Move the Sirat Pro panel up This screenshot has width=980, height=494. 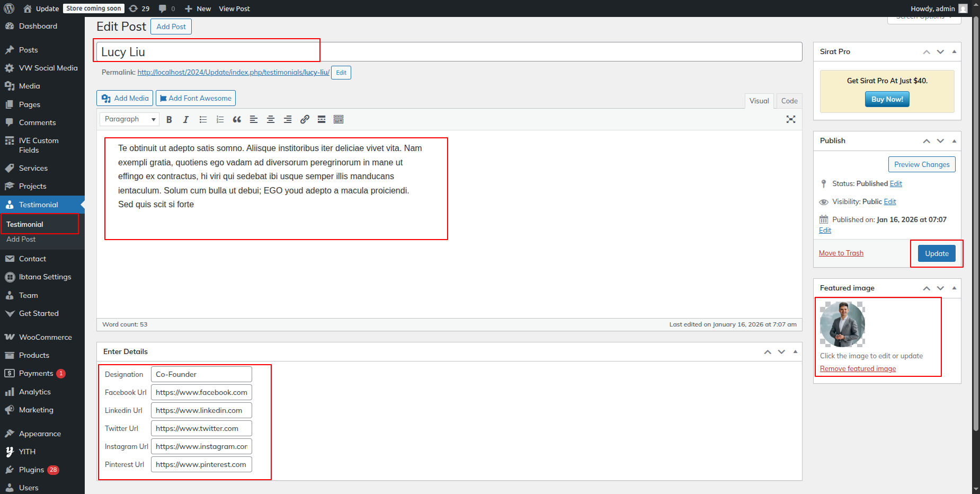tap(926, 52)
